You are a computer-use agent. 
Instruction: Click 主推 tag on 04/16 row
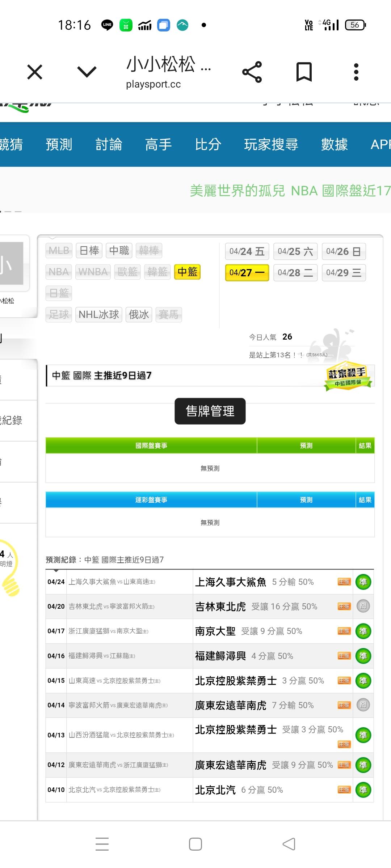click(344, 656)
